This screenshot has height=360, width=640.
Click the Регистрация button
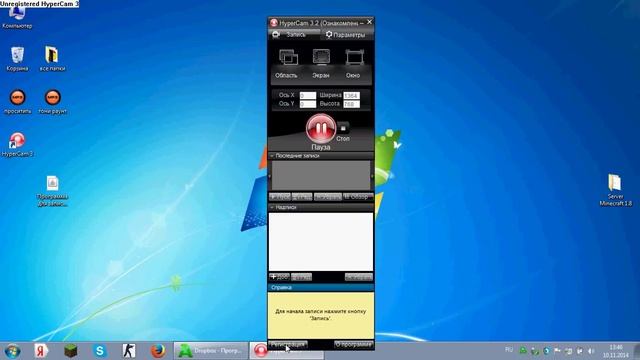coord(288,344)
